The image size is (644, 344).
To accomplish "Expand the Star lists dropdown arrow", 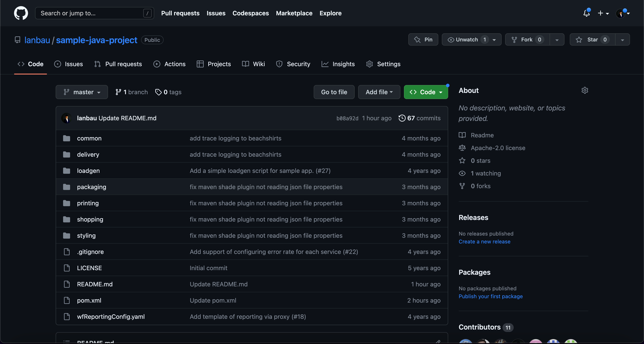I will coord(622,39).
